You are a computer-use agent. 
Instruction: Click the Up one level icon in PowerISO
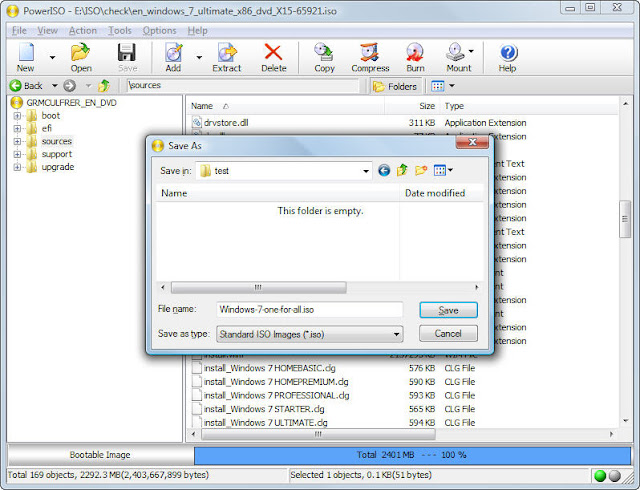click(104, 86)
